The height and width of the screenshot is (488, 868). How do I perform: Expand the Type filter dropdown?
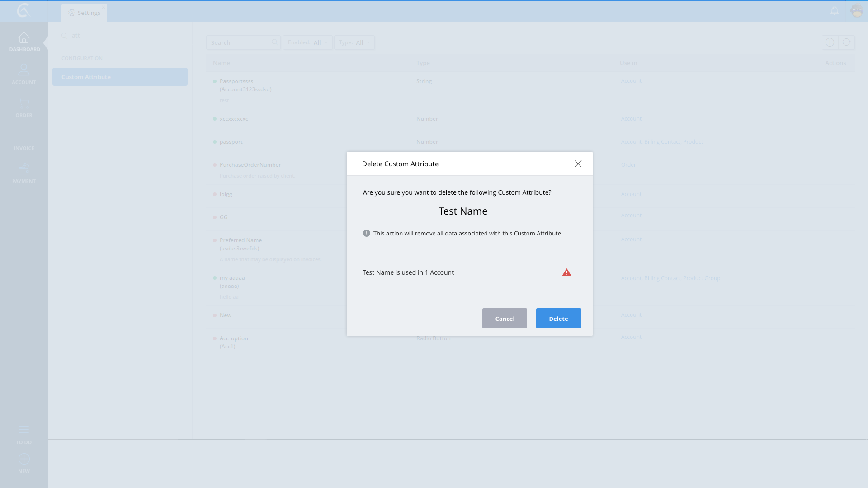tap(354, 42)
